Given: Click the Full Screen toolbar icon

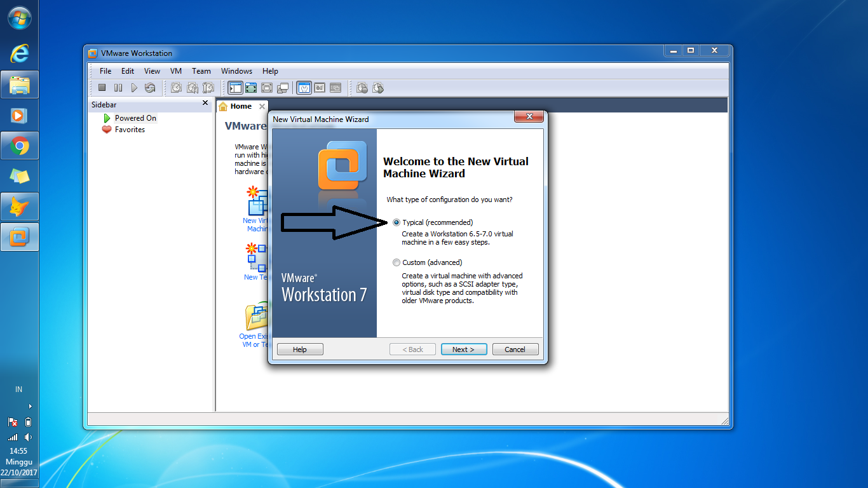Looking at the screenshot, I should (x=267, y=88).
